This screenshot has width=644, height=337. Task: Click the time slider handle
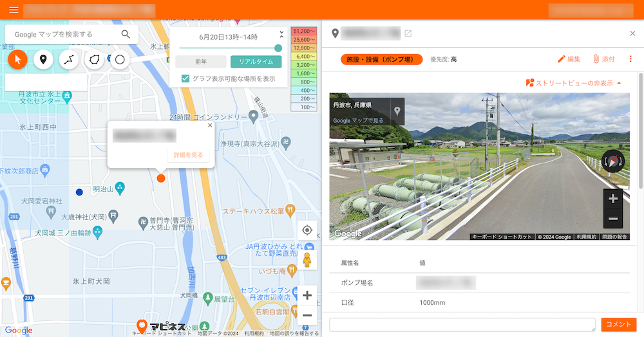point(278,48)
